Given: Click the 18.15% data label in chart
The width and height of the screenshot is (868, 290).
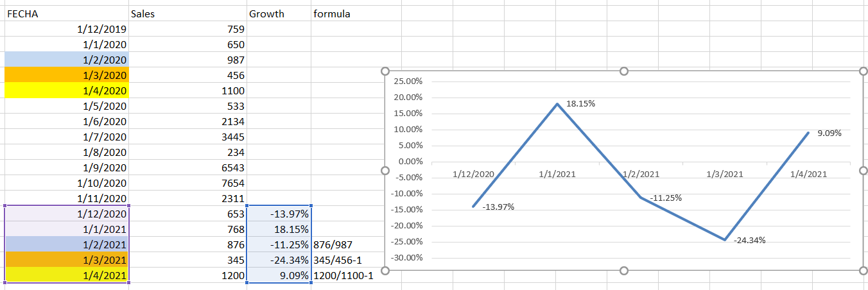Looking at the screenshot, I should pyautogui.click(x=580, y=103).
